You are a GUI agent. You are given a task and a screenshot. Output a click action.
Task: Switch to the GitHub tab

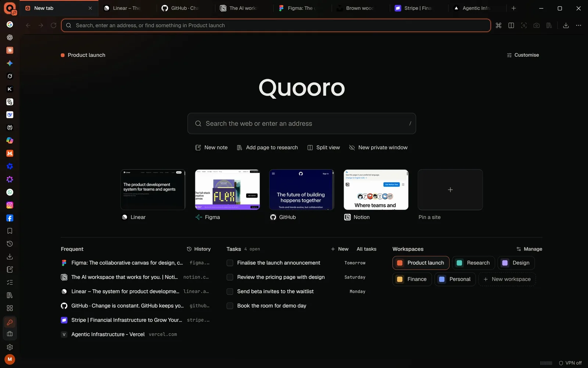pyautogui.click(x=185, y=8)
